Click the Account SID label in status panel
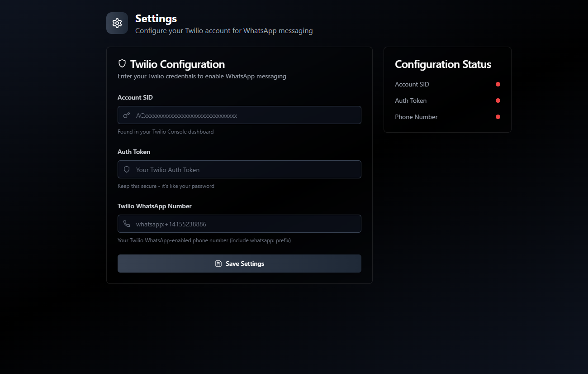Image resolution: width=588 pixels, height=374 pixels. tap(412, 84)
